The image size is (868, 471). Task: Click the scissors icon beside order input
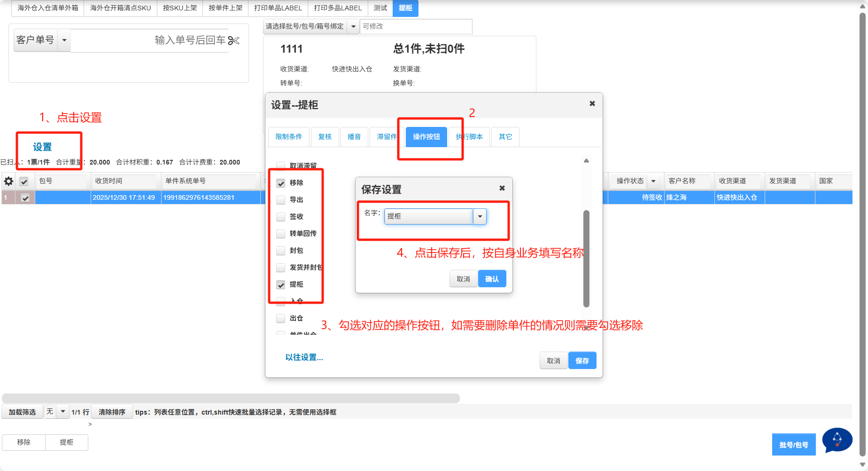[233, 41]
